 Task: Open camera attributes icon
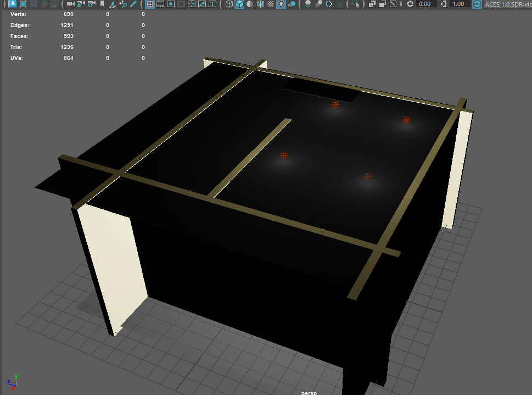[x=91, y=4]
